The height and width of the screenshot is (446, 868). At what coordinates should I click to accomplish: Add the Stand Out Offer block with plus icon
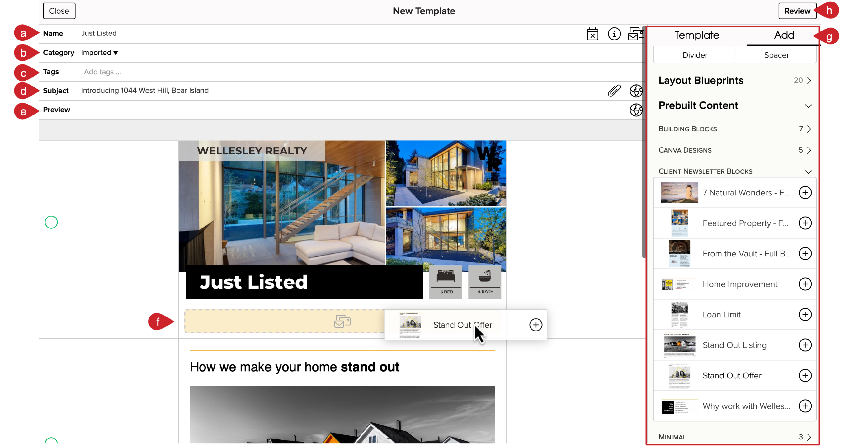point(806,376)
